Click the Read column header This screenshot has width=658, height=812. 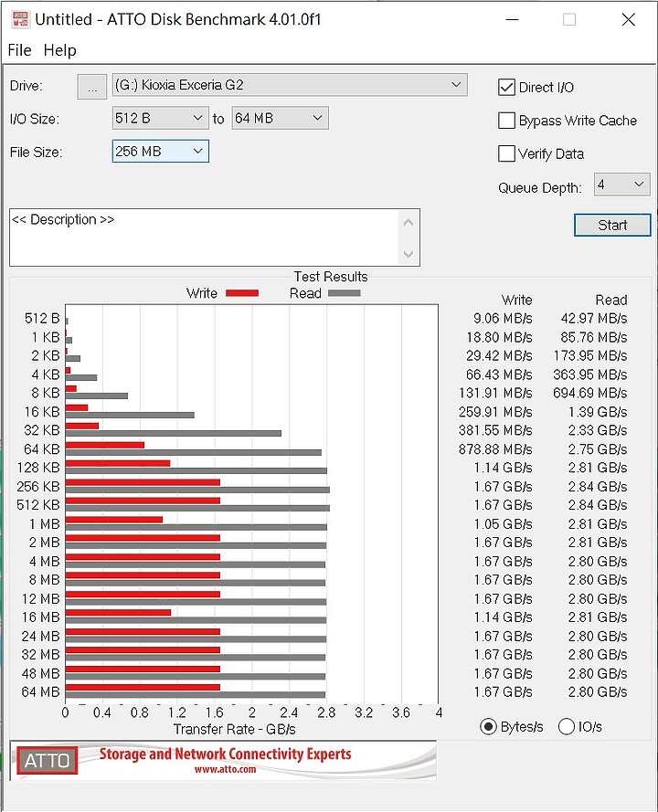(x=611, y=300)
